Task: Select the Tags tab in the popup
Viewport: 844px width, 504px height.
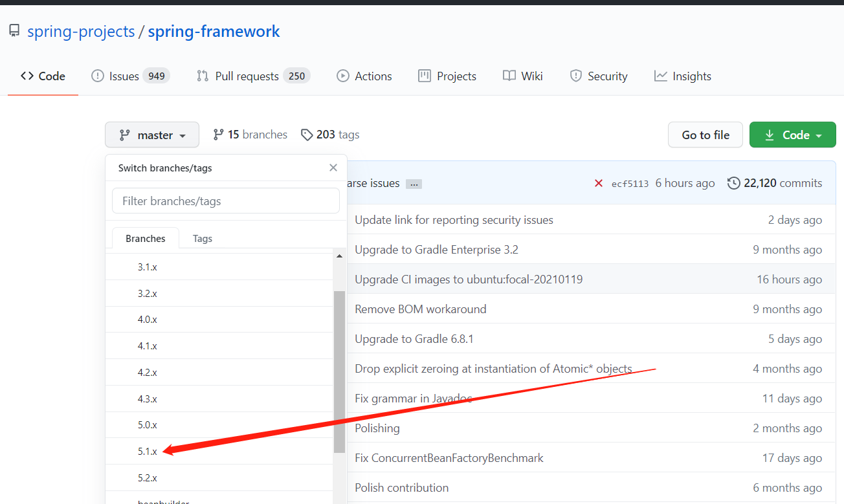Action: 203,238
